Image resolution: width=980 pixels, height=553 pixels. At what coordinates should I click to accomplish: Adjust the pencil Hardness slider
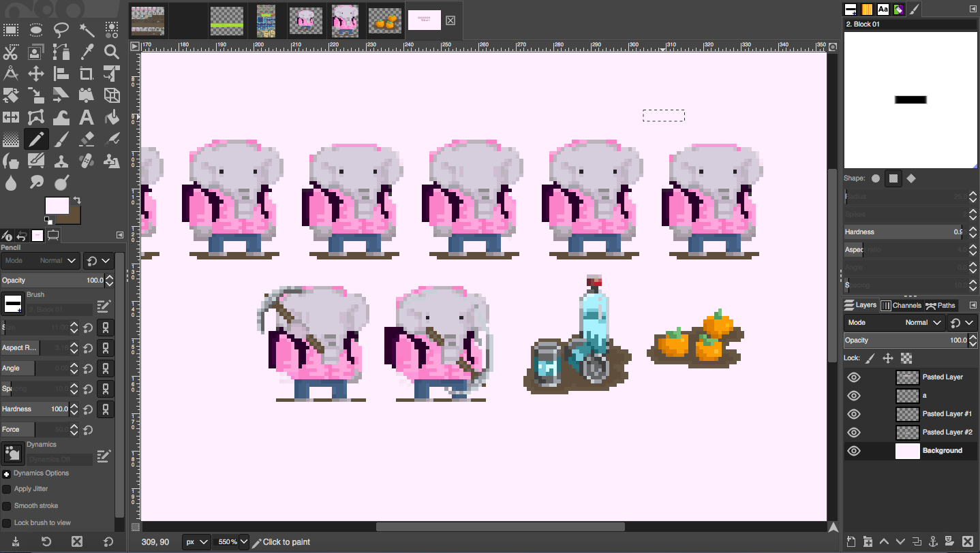click(x=36, y=409)
